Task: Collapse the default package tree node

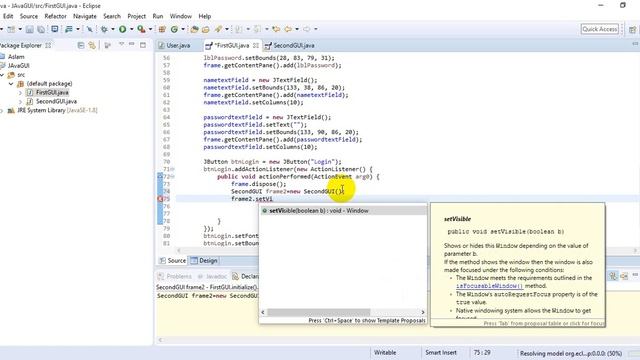Action: (x=11, y=84)
